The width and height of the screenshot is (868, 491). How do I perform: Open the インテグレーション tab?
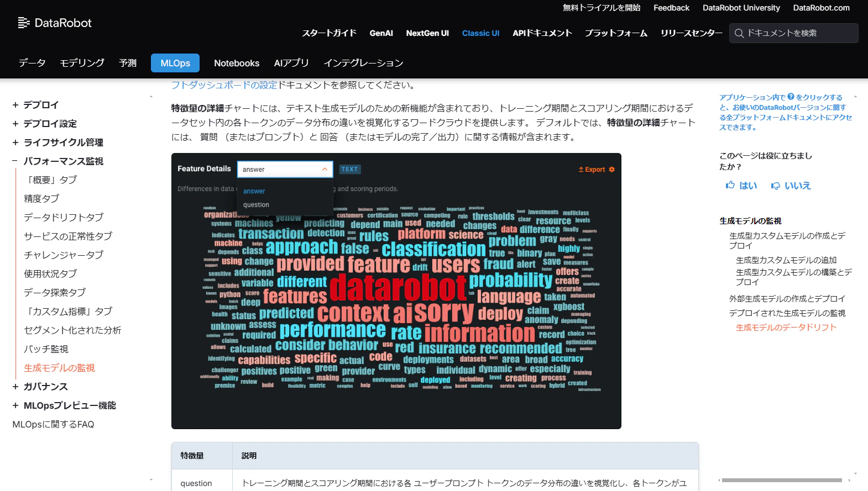[x=363, y=63]
